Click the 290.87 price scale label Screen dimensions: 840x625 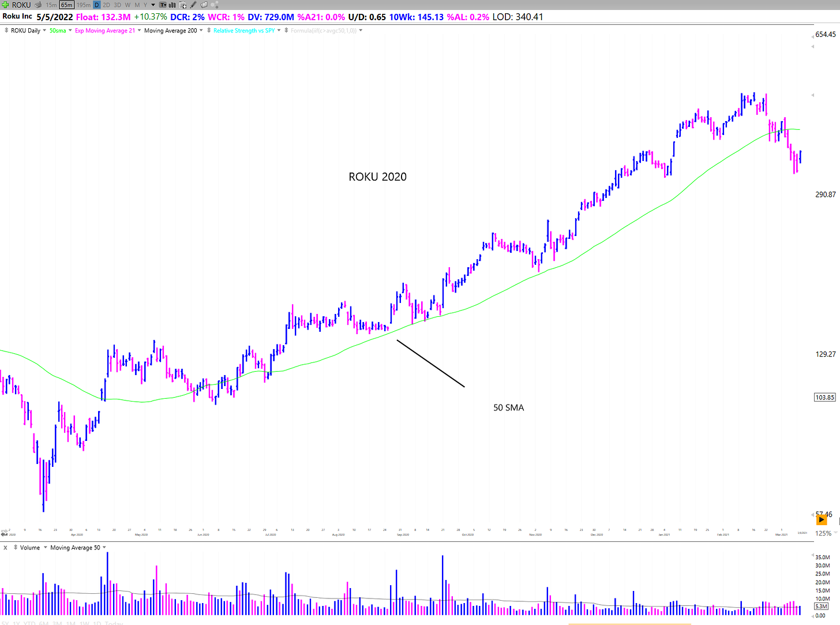click(x=826, y=194)
